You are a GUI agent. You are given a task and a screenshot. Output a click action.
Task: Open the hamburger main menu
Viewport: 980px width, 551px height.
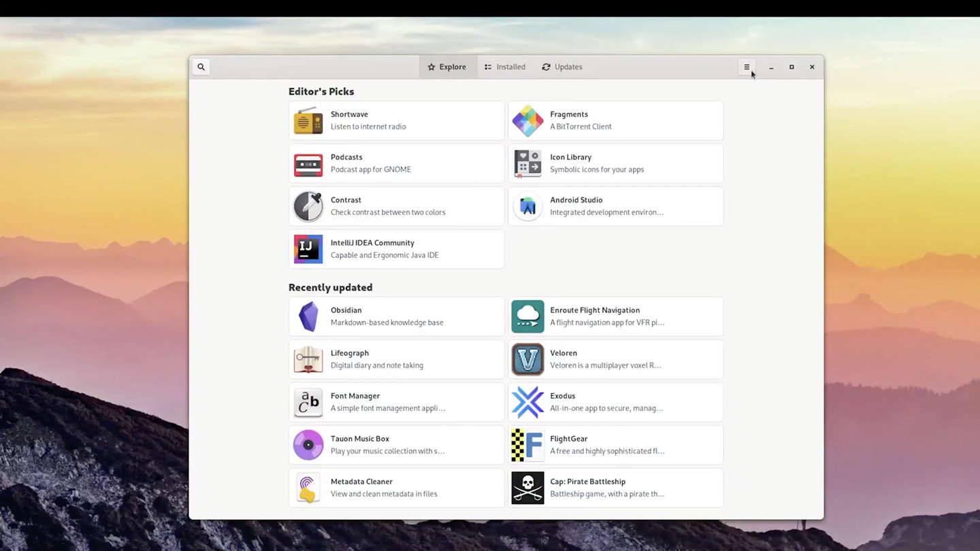click(747, 67)
